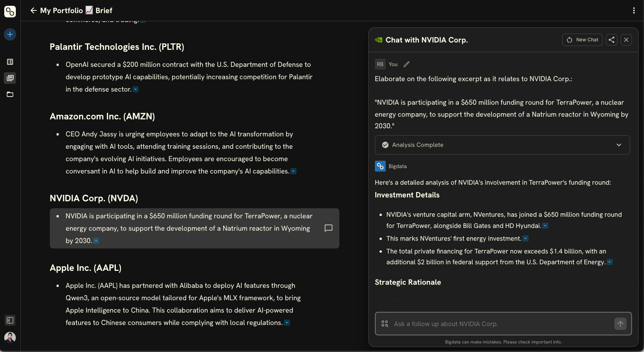Open the source citation after Palantir paragraph
The image size is (644, 352).
coord(136,89)
